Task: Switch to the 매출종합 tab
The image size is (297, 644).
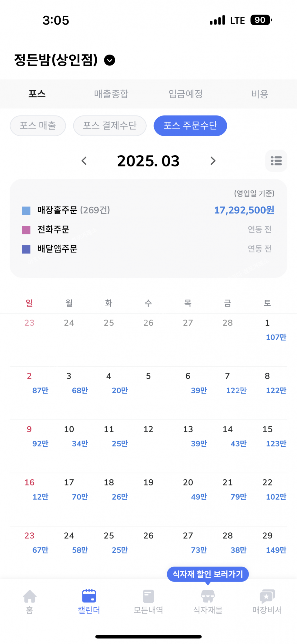Action: (x=111, y=94)
